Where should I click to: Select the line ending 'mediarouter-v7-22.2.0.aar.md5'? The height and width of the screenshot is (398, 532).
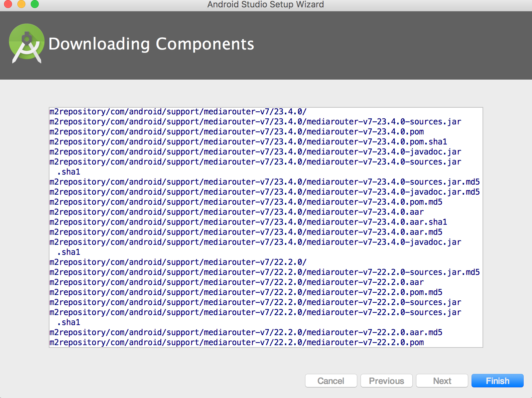point(246,332)
